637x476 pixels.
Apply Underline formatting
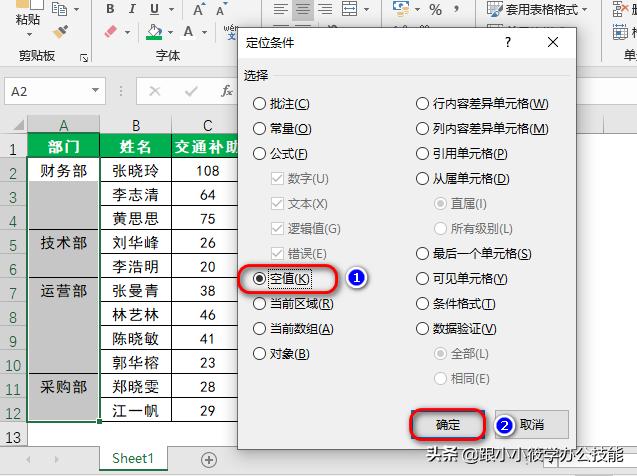coord(154,9)
